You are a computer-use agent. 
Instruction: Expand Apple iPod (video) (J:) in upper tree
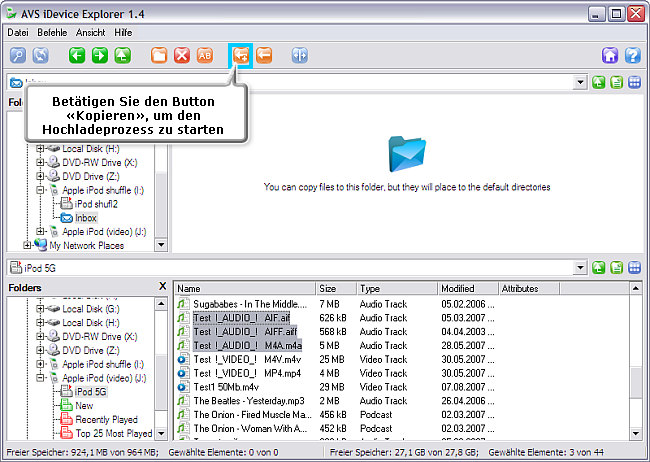pyautogui.click(x=40, y=231)
